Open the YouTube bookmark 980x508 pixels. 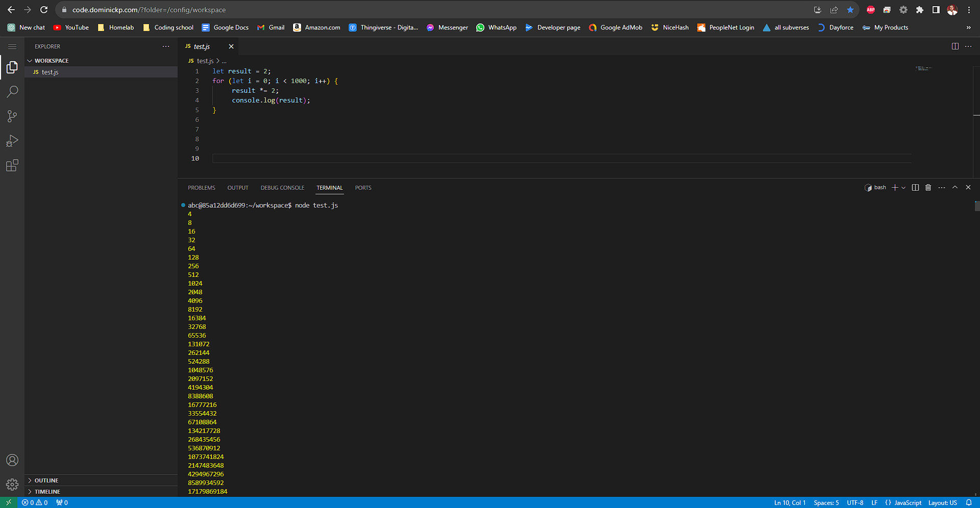point(71,28)
